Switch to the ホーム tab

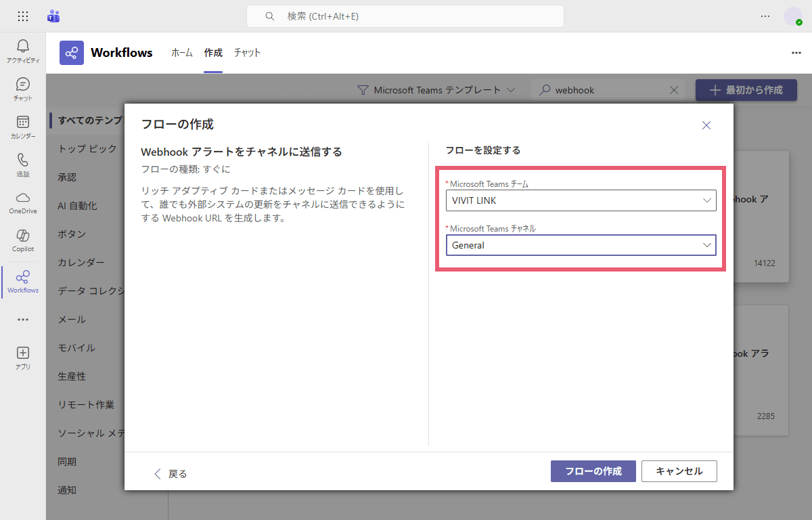(181, 53)
